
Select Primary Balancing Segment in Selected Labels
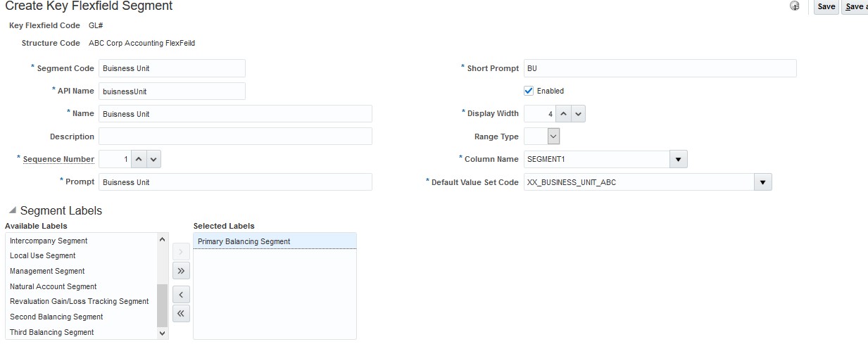[x=275, y=241]
